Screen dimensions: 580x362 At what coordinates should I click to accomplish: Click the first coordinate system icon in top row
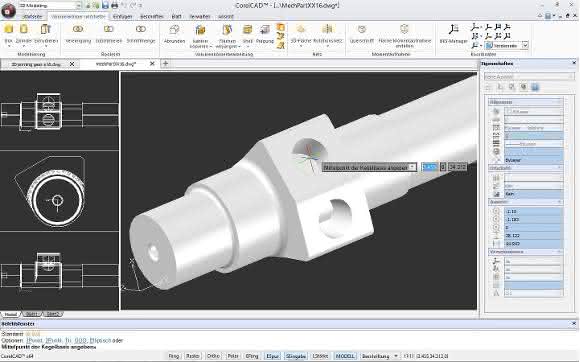coord(475,27)
